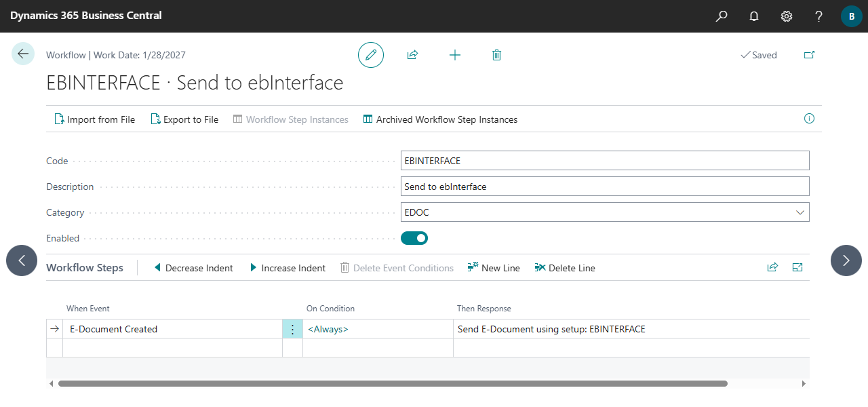Viewport: 868px width, 407px height.
Task: Share the Workflow Steps part
Action: pyautogui.click(x=772, y=267)
